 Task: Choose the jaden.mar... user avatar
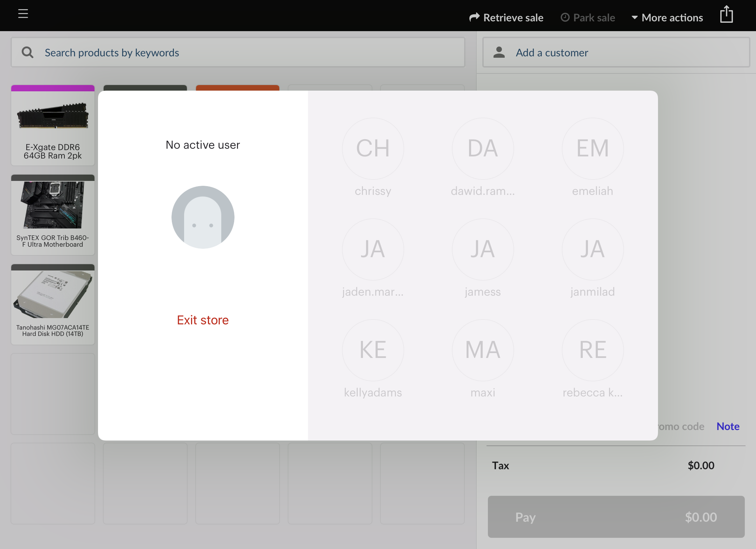[373, 249]
